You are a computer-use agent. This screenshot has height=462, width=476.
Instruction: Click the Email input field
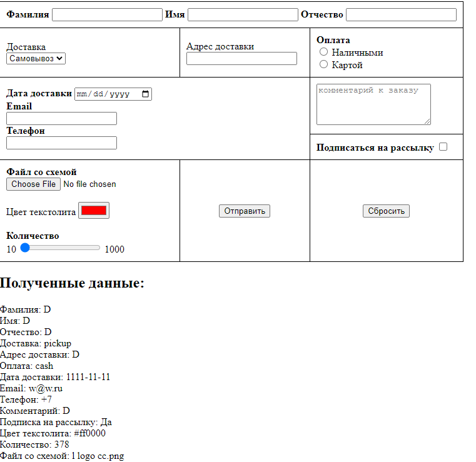click(x=61, y=118)
